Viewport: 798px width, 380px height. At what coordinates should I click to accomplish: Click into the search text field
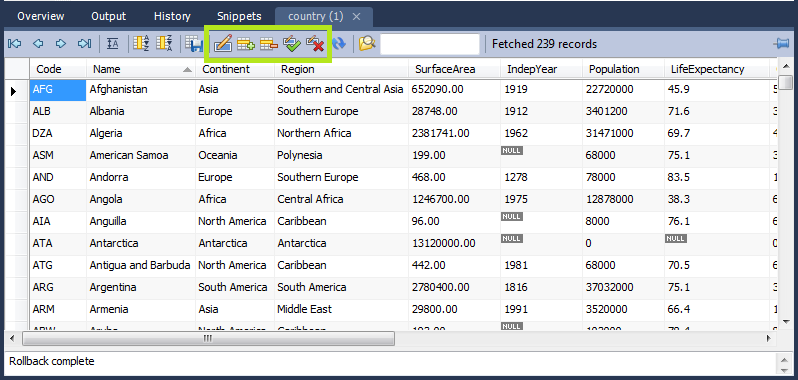coord(430,44)
